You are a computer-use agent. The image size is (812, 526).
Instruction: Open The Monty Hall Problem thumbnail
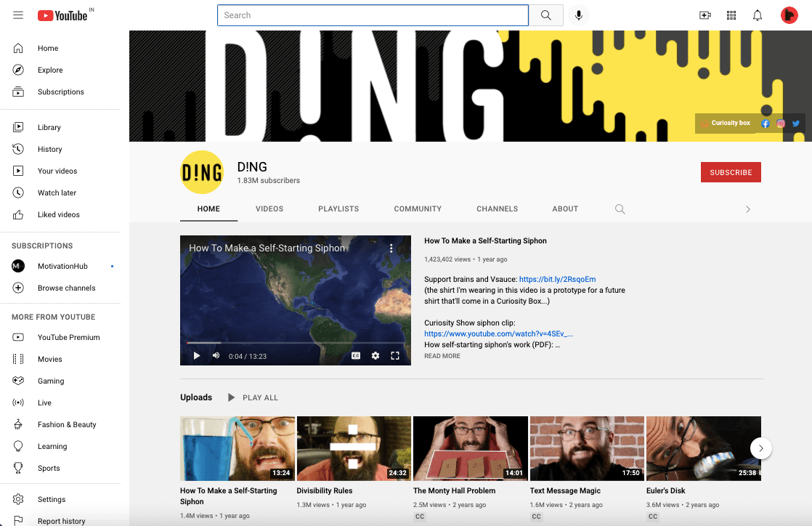(x=470, y=448)
